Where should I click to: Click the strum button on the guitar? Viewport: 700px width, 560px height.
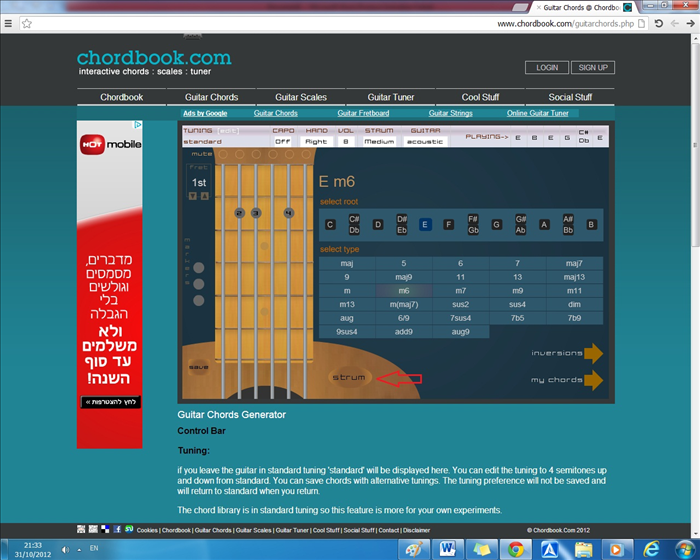pos(350,377)
